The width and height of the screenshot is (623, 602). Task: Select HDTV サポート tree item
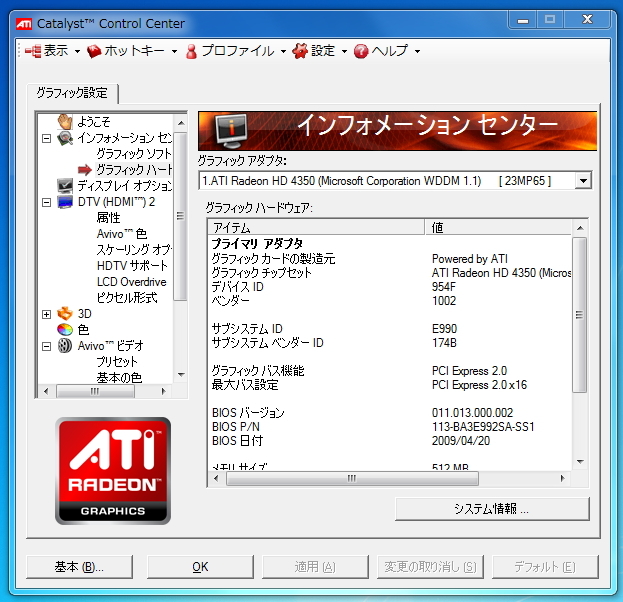coord(132,265)
